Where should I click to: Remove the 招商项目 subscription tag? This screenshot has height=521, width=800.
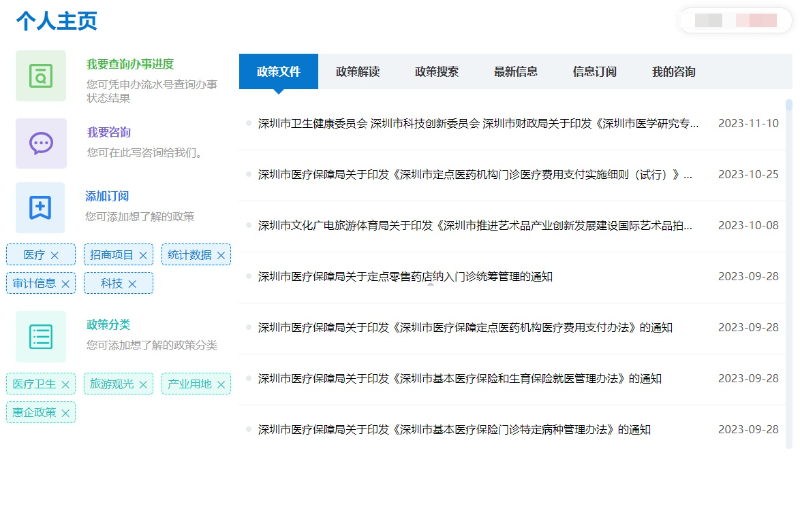click(x=143, y=256)
